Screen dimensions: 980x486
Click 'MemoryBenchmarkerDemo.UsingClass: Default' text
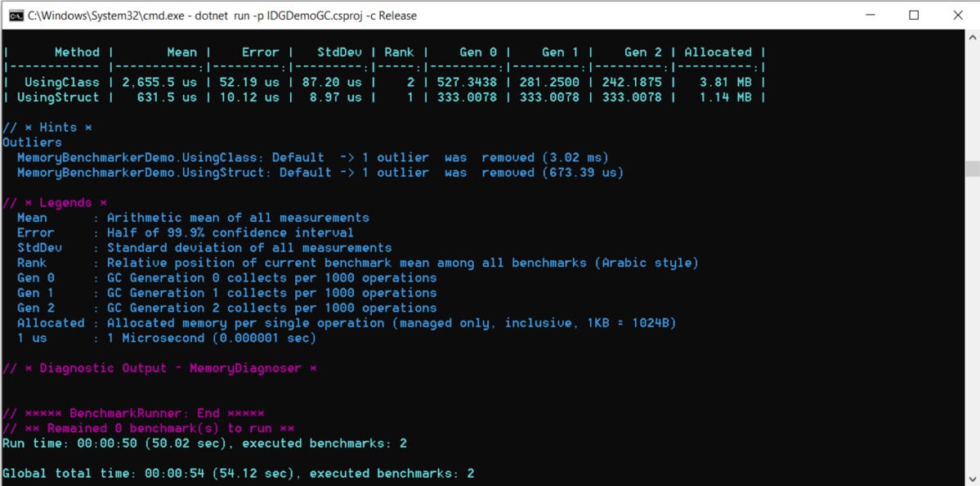coord(171,158)
